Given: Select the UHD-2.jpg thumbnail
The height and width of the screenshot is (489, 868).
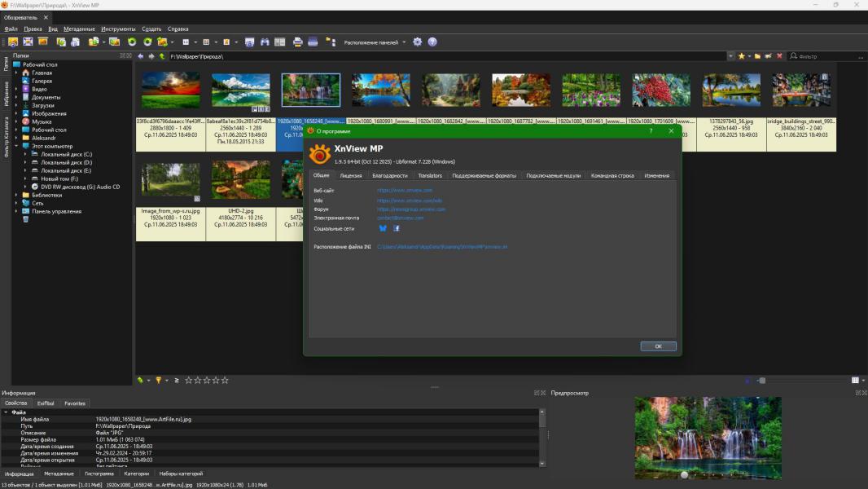Looking at the screenshot, I should coord(241,180).
